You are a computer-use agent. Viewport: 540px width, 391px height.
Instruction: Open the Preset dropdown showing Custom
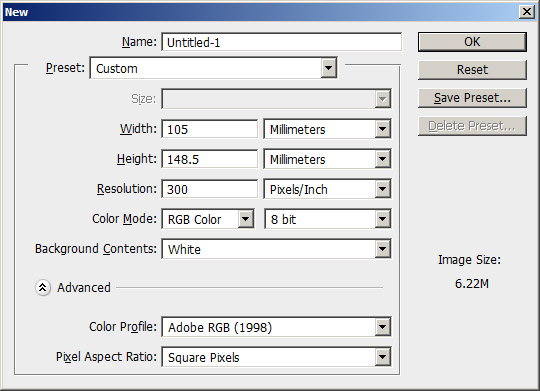pos(213,68)
